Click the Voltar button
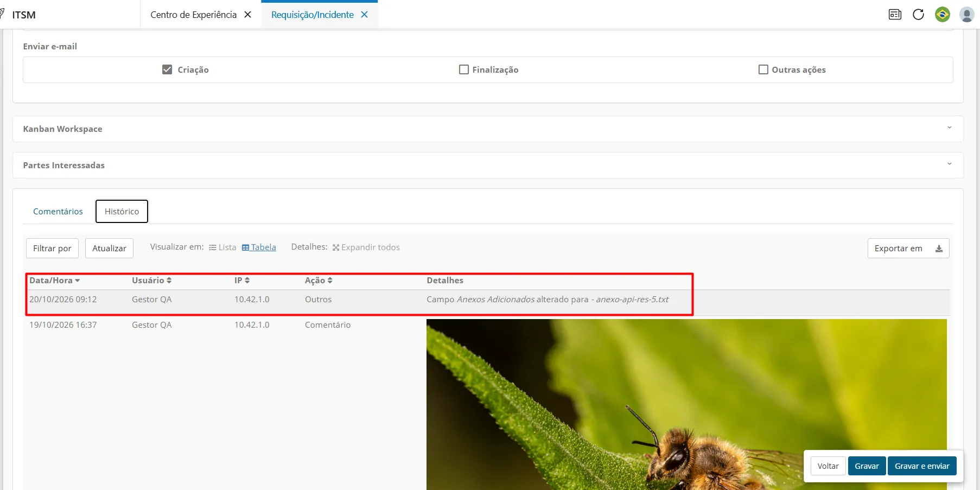Viewport: 980px width, 490px height. 828,466
